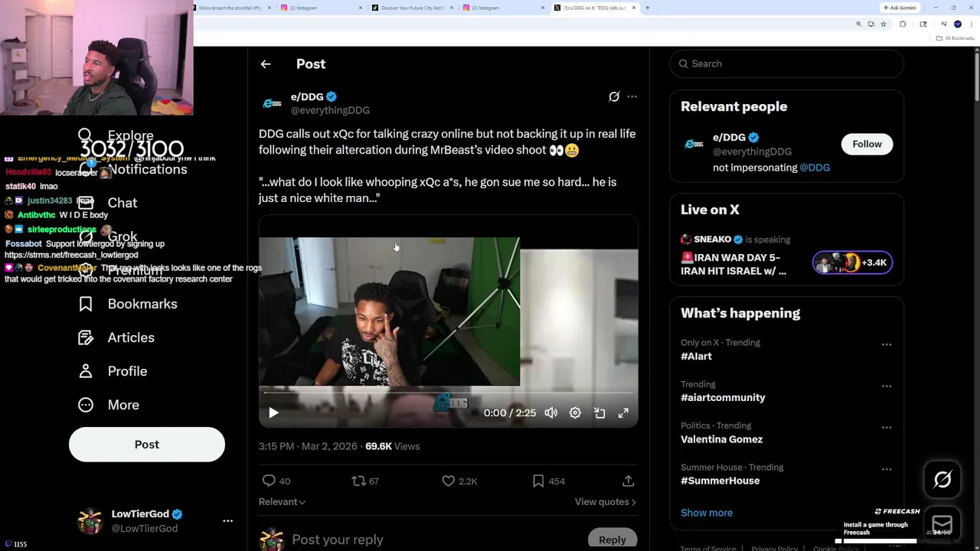Click the Ask Gemini button

pyautogui.click(x=899, y=8)
